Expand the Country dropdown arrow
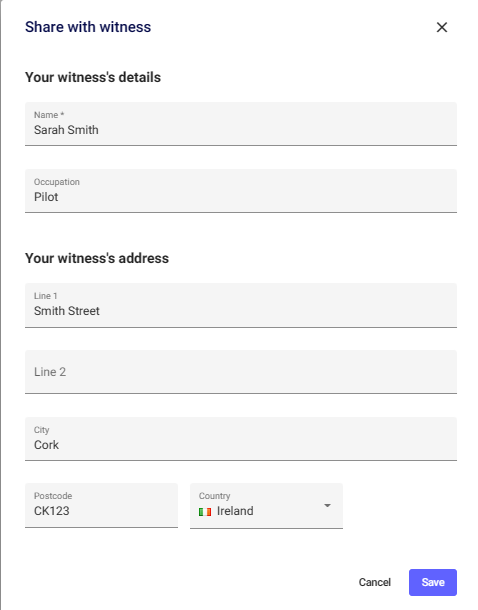 [327, 505]
